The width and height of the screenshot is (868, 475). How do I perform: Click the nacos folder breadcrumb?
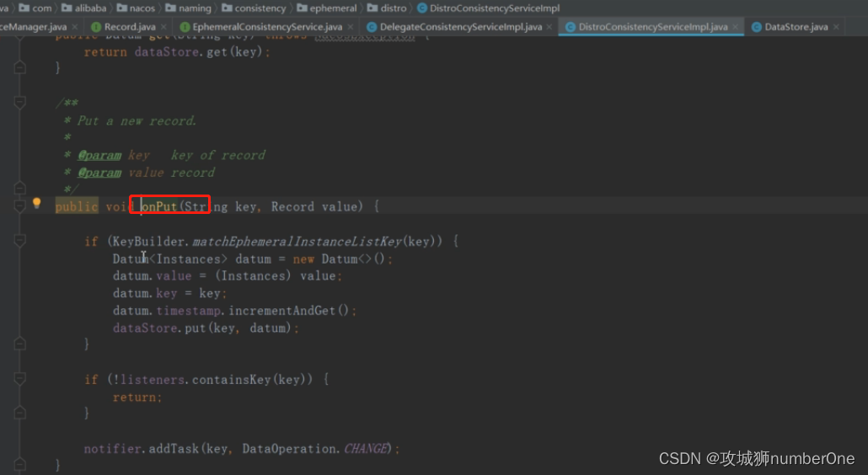coord(137,8)
